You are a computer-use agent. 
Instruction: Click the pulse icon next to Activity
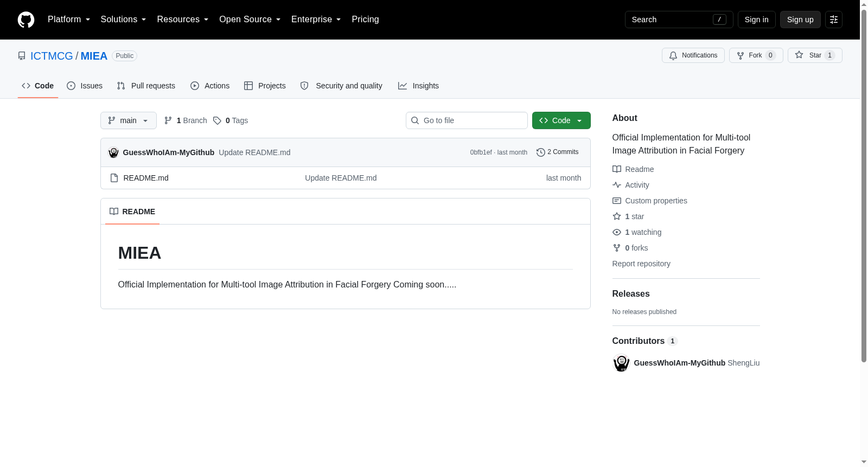point(617,185)
